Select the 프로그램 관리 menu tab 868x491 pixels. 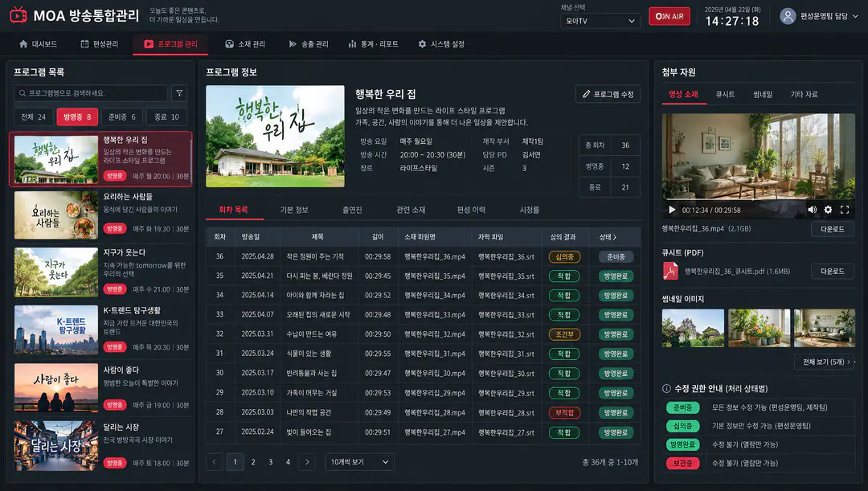170,43
